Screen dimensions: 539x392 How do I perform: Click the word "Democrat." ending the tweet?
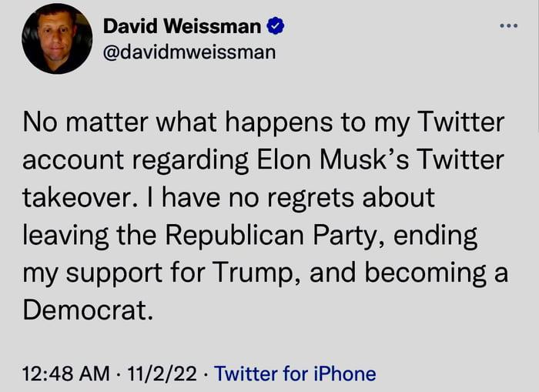coord(84,310)
